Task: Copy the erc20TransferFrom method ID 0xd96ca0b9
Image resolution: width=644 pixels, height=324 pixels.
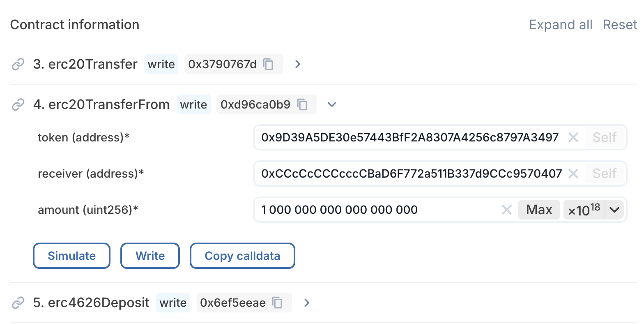Action: click(x=303, y=105)
